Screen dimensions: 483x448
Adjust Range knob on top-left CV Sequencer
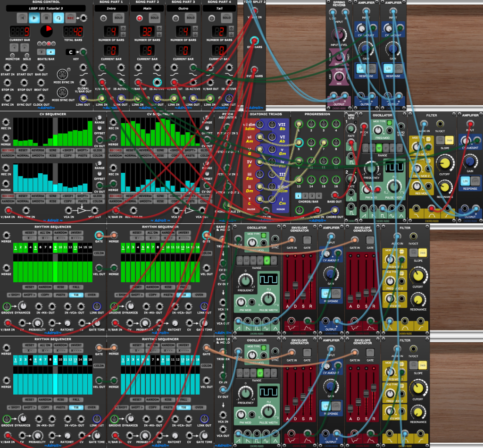99,118
